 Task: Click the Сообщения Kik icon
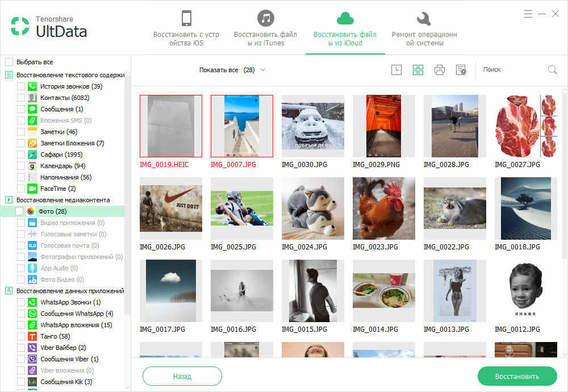tap(32, 382)
